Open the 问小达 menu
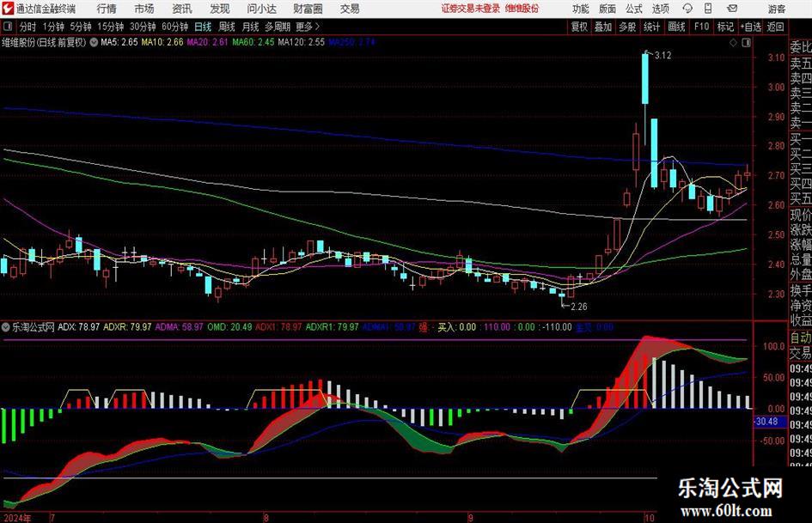 click(x=261, y=9)
